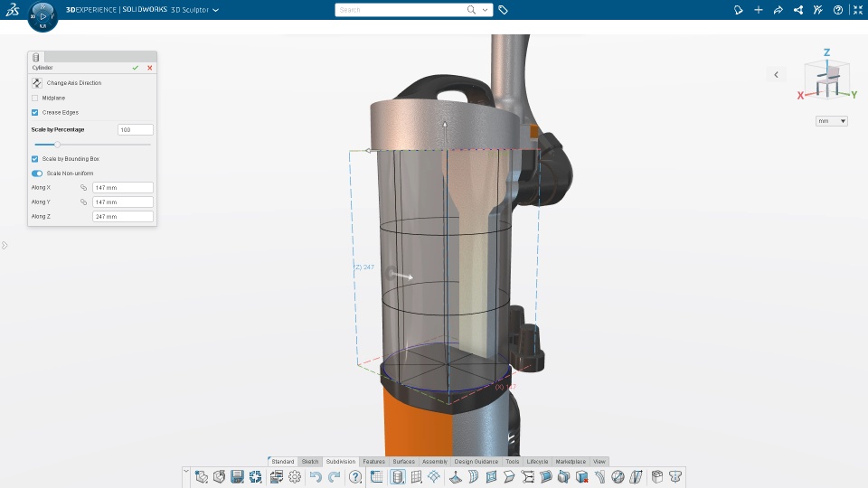Image resolution: width=868 pixels, height=488 pixels.
Task: Adjust the Scale by Percentage slider
Action: [x=57, y=145]
